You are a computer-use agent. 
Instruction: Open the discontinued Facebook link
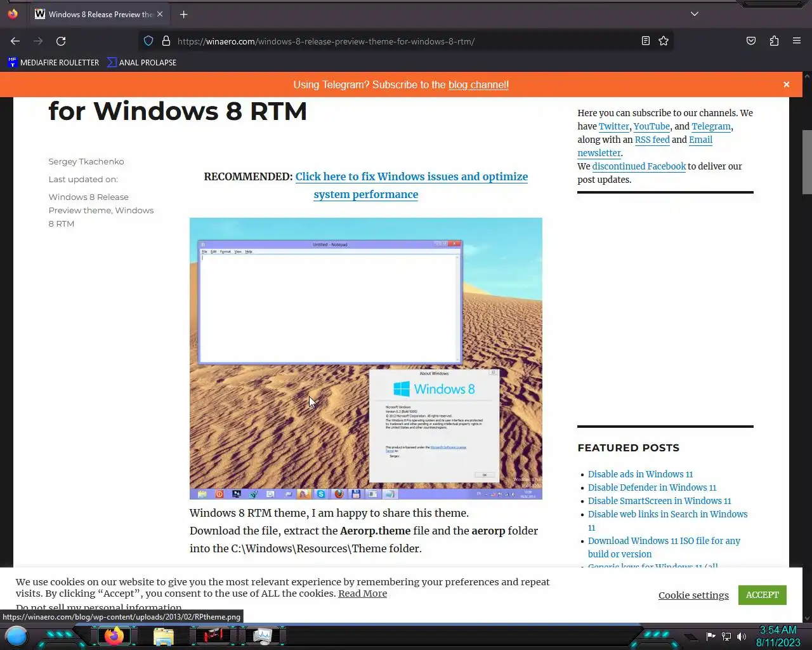(x=639, y=166)
